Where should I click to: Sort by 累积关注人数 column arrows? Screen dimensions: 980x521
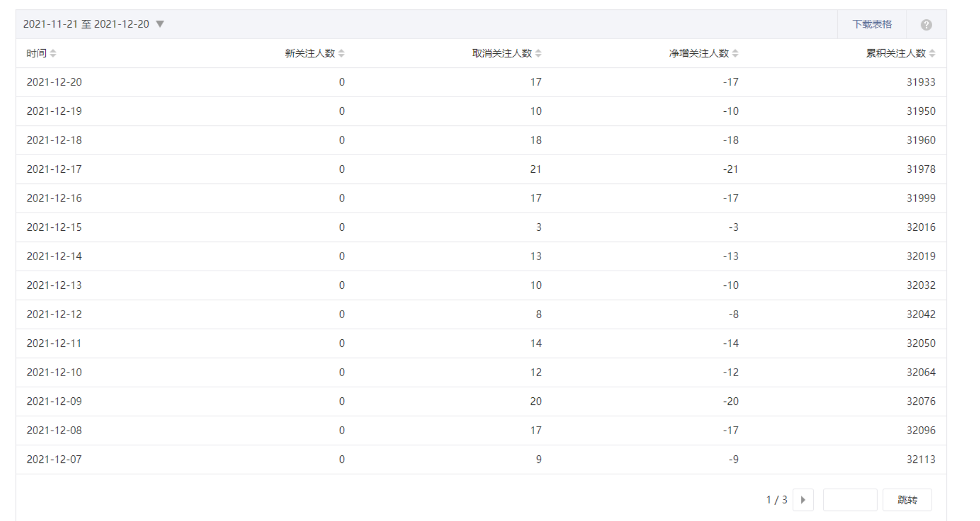point(932,53)
